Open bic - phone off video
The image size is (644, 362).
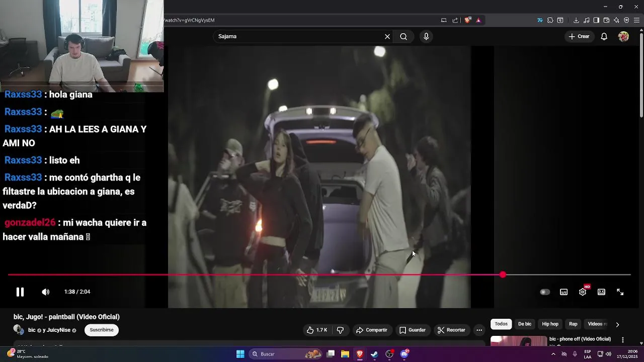[x=580, y=339]
